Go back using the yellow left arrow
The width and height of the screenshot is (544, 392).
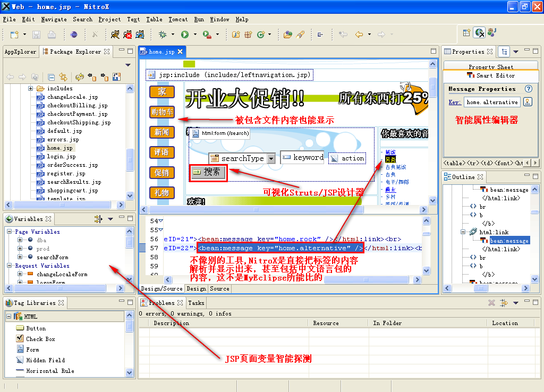[x=359, y=35]
